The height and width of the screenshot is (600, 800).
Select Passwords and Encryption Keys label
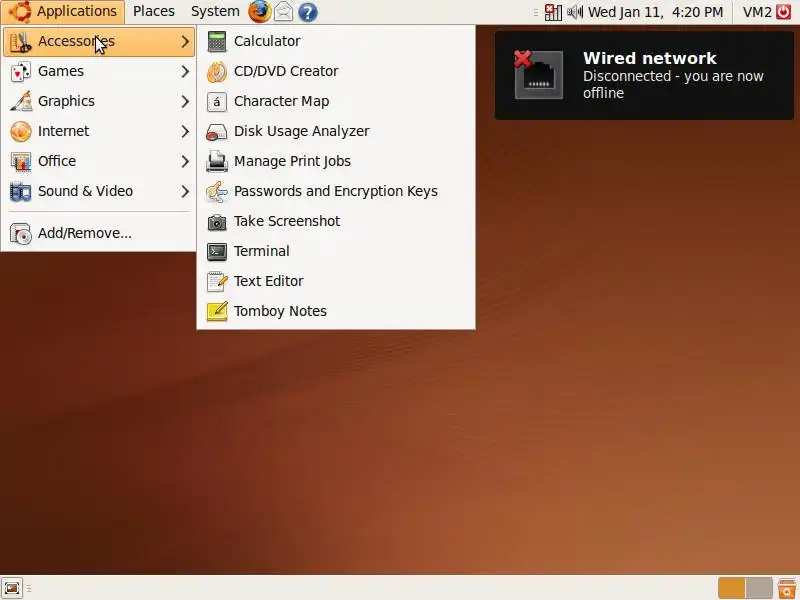pos(336,191)
